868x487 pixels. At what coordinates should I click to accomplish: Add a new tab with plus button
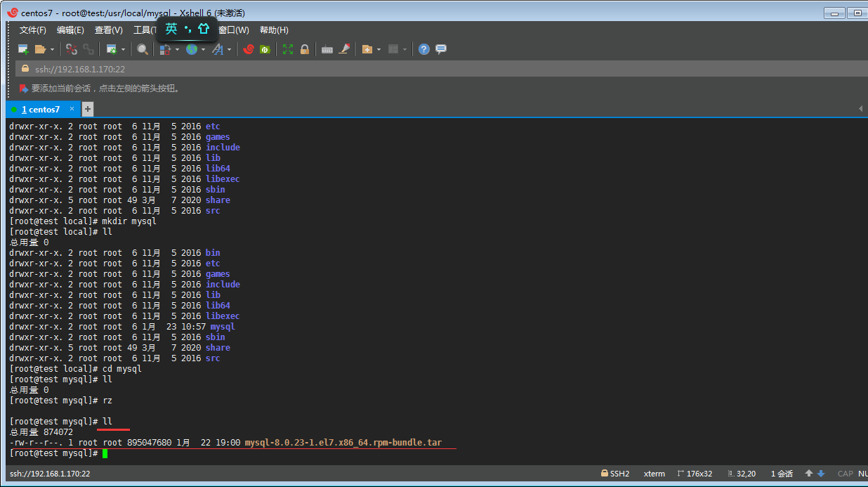pyautogui.click(x=88, y=109)
